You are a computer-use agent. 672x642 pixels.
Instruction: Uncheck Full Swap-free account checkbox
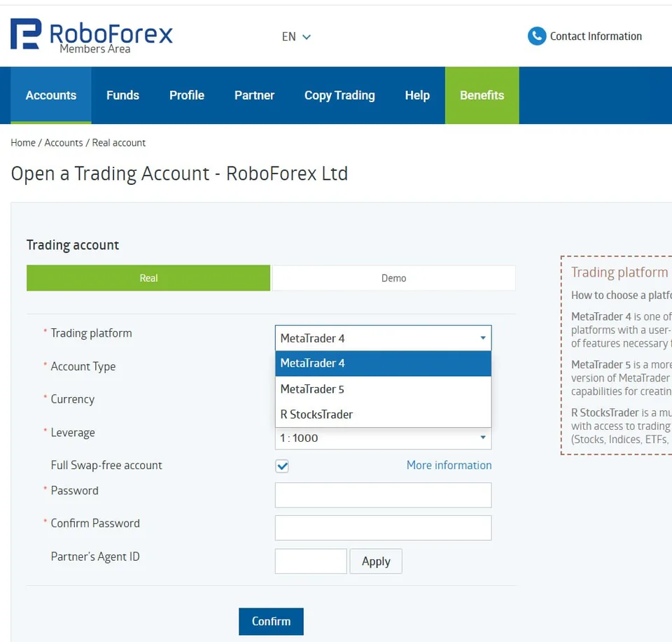282,466
